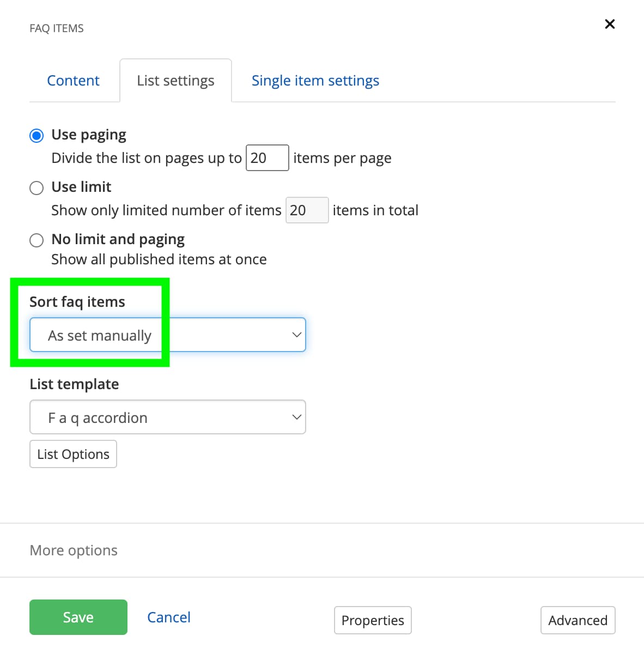Click the List template dropdown arrow

(297, 417)
